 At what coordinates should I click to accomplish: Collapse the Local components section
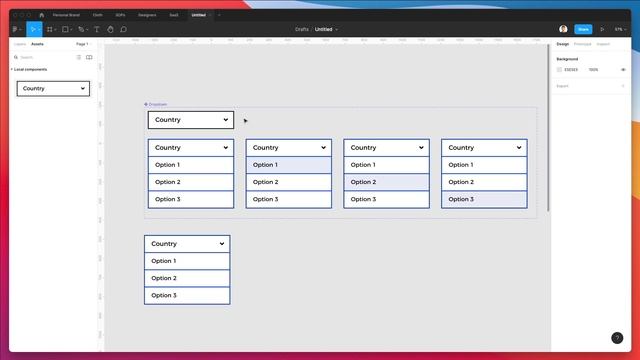(29, 69)
